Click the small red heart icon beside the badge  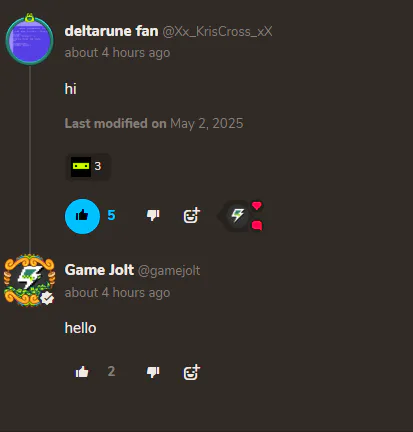click(x=257, y=206)
